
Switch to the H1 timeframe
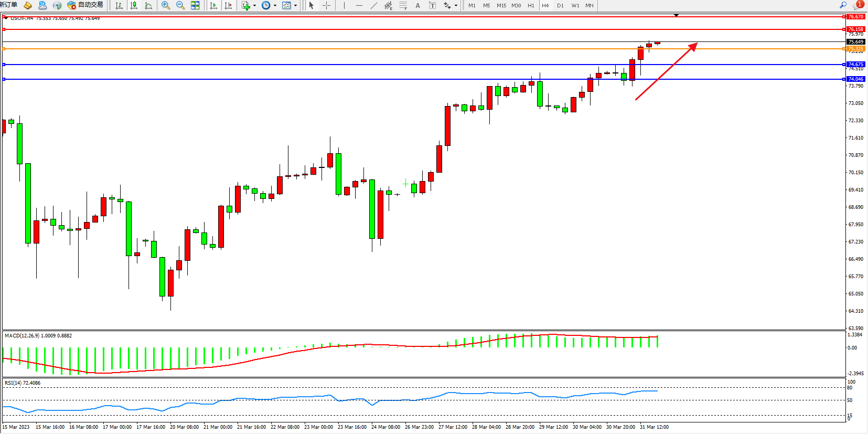(x=531, y=5)
